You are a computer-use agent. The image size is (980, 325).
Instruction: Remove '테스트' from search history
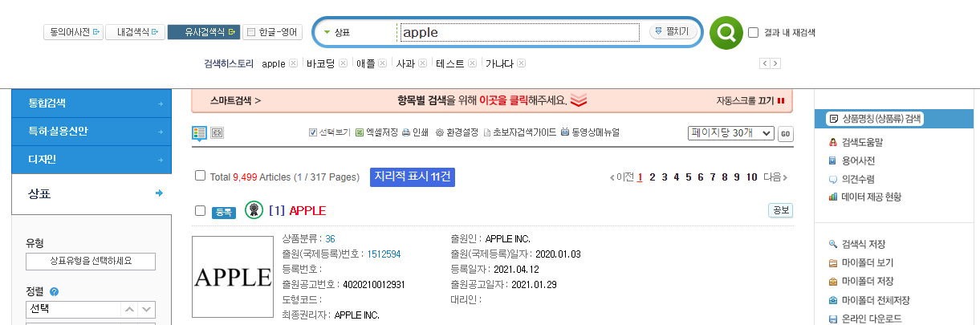(472, 63)
